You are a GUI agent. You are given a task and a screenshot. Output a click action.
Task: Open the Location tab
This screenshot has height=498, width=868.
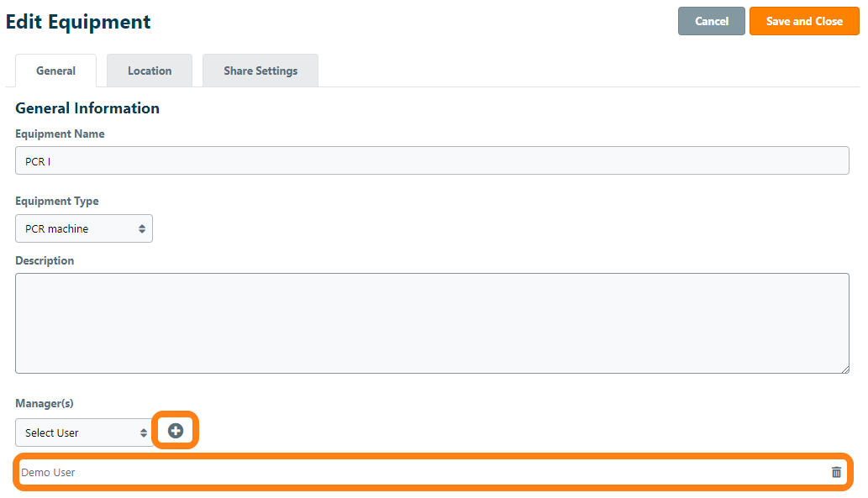click(x=150, y=71)
